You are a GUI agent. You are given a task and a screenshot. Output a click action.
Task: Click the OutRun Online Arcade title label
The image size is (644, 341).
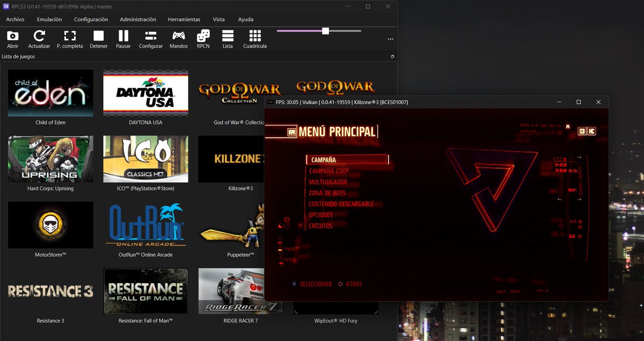point(145,255)
